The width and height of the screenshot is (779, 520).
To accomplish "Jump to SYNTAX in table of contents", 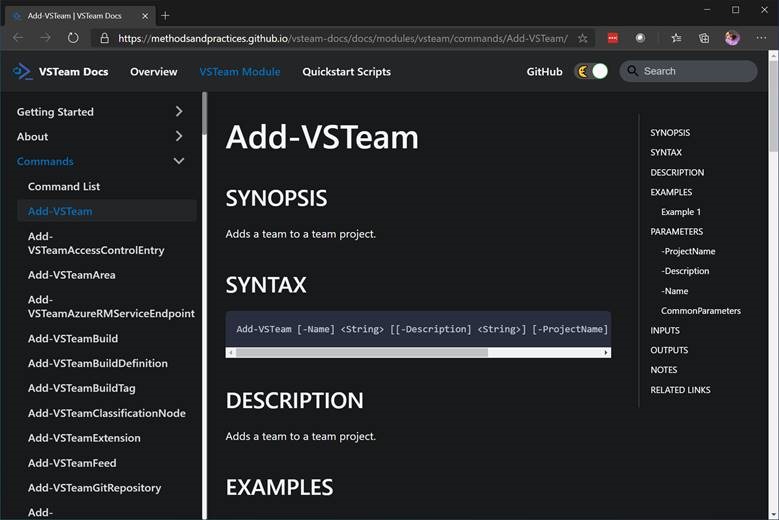I will [666, 152].
